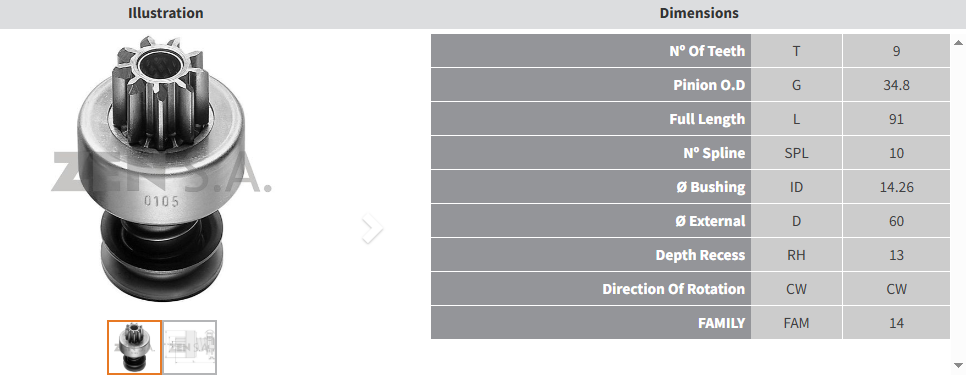The image size is (974, 379).
Task: Click the main starter drive product image
Action: coord(160,168)
